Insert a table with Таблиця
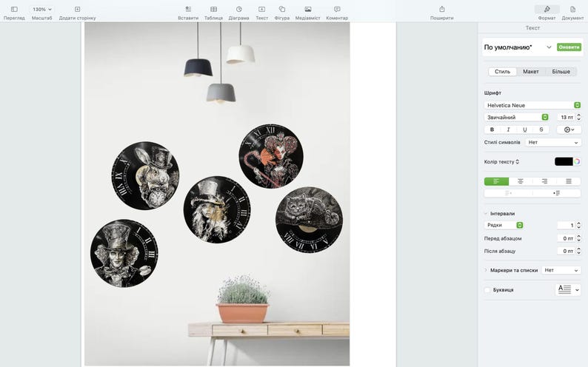 (x=213, y=13)
